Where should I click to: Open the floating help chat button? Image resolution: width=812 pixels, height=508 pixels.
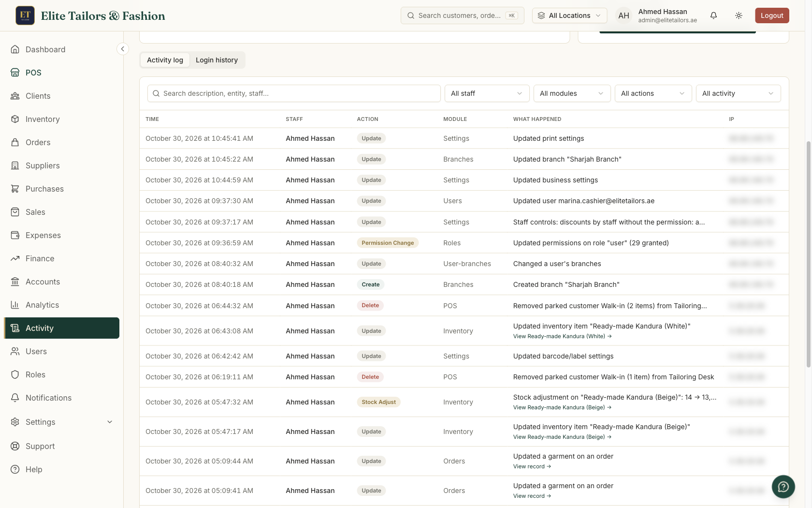pos(783,487)
